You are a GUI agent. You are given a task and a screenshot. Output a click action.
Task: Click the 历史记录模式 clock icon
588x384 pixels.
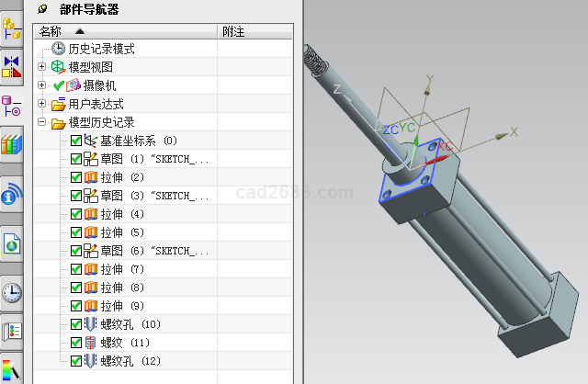click(x=59, y=49)
